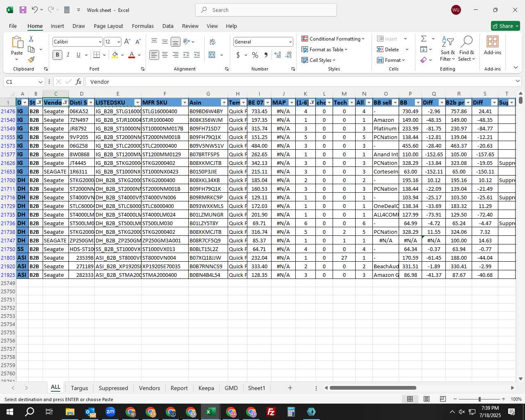
Task: Switch to the Targus sheet tab
Action: (x=79, y=388)
